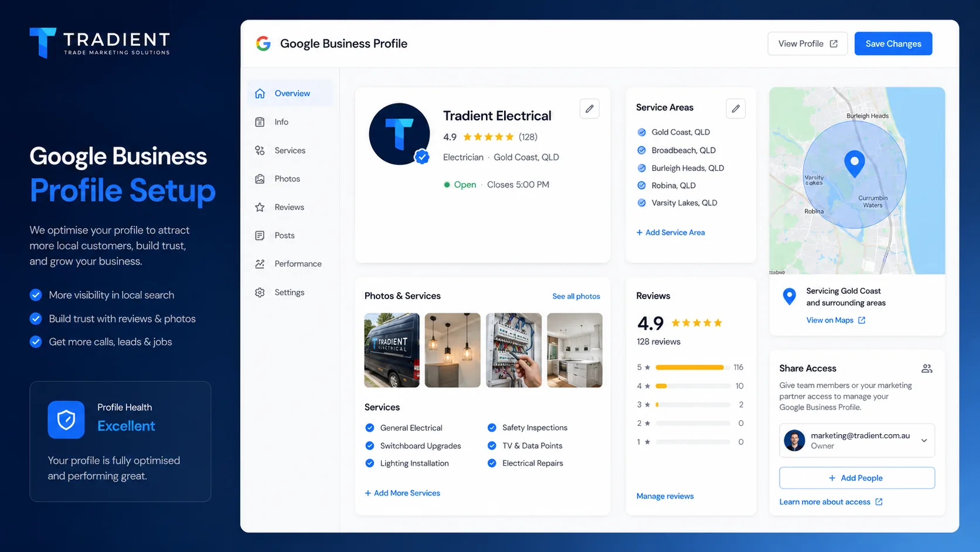Screen dimensions: 980x552
Task: Click the verified badge on business logo
Action: 422,157
